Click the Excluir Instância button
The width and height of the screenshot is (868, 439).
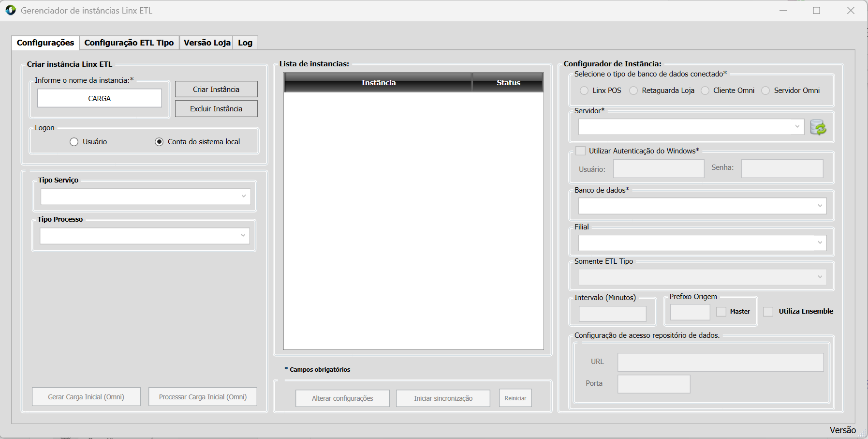tap(216, 109)
